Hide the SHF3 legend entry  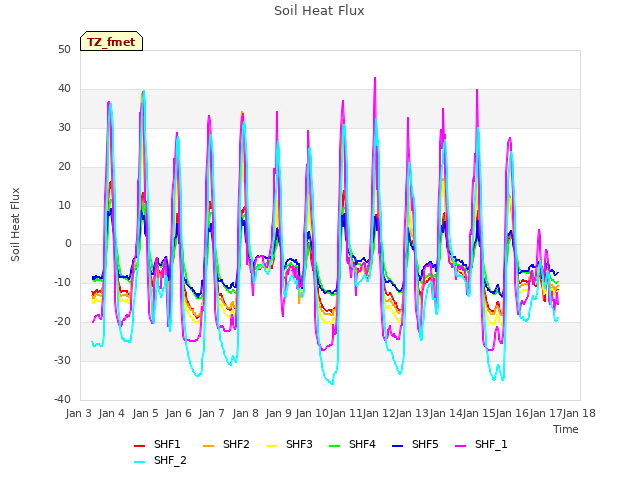pos(299,444)
